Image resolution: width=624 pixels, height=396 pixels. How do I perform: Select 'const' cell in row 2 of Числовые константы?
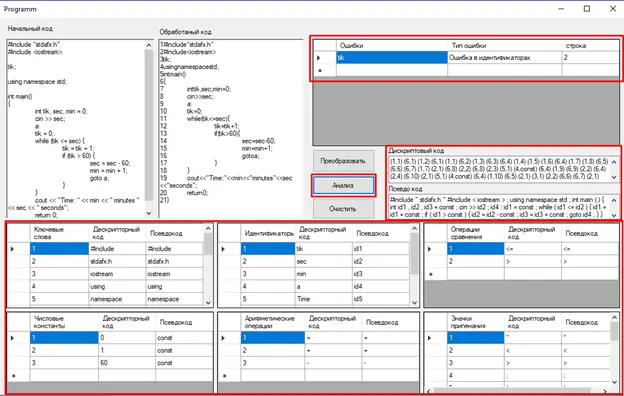pyautogui.click(x=184, y=350)
